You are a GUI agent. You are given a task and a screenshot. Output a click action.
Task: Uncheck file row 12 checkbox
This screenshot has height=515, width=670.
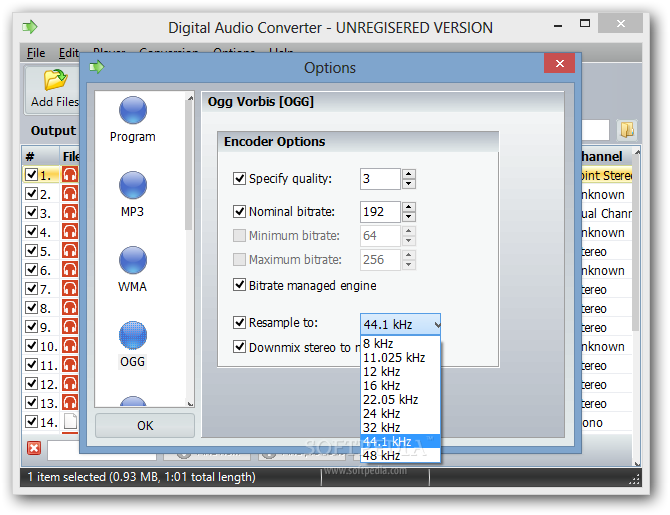point(31,383)
